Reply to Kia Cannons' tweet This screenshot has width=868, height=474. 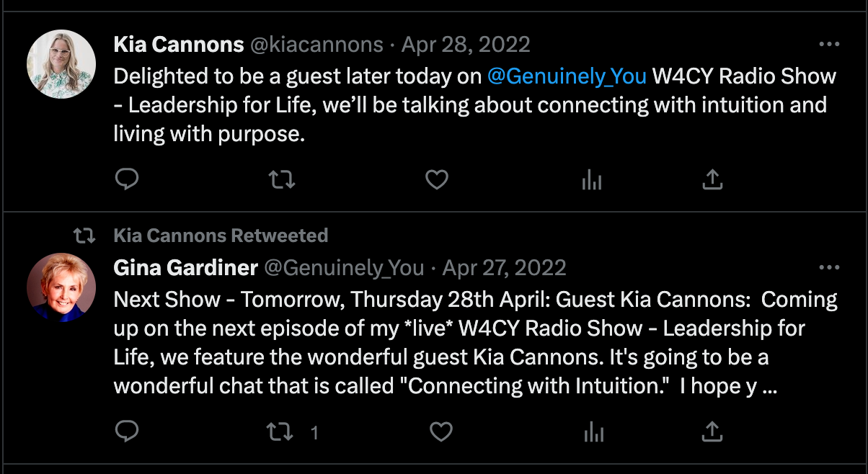(127, 179)
